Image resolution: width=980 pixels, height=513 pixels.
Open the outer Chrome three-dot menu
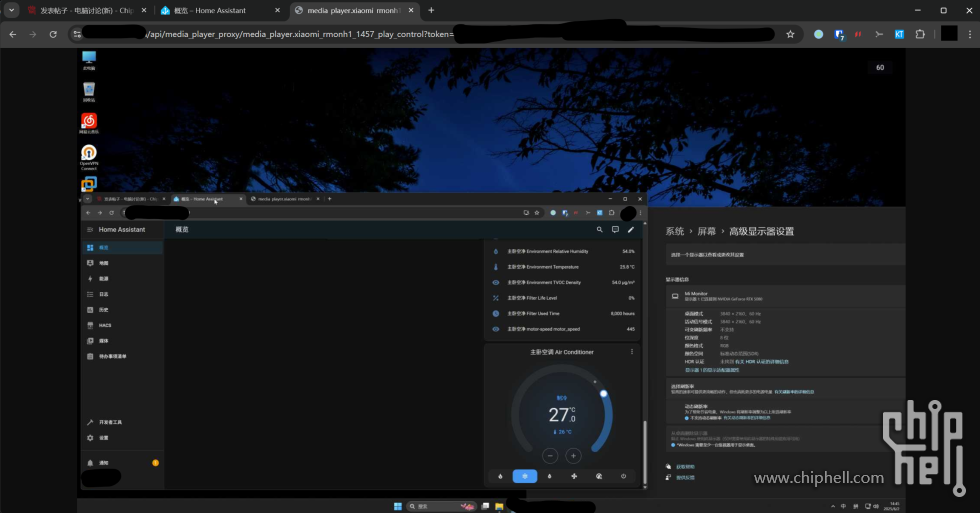click(x=969, y=34)
